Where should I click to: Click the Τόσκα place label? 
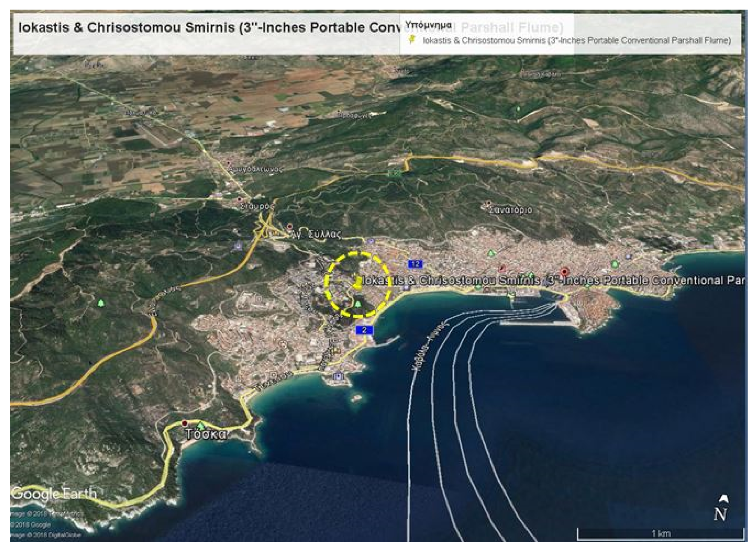(x=206, y=434)
